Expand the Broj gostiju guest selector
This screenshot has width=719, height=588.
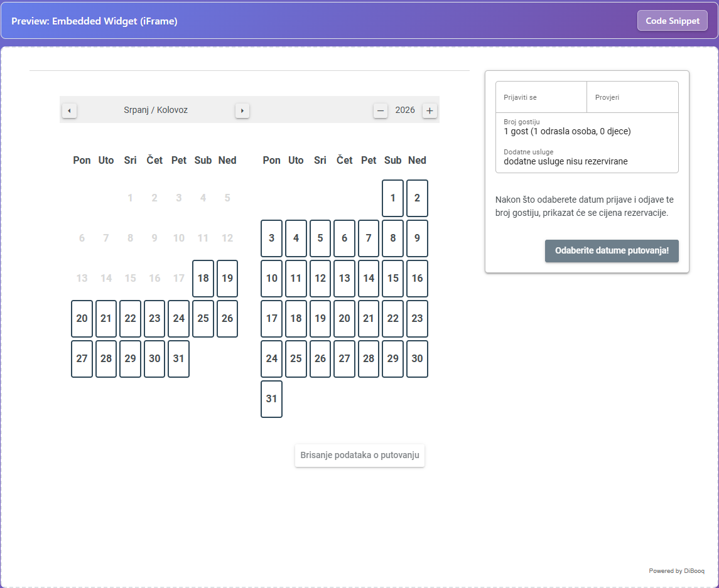(x=587, y=127)
